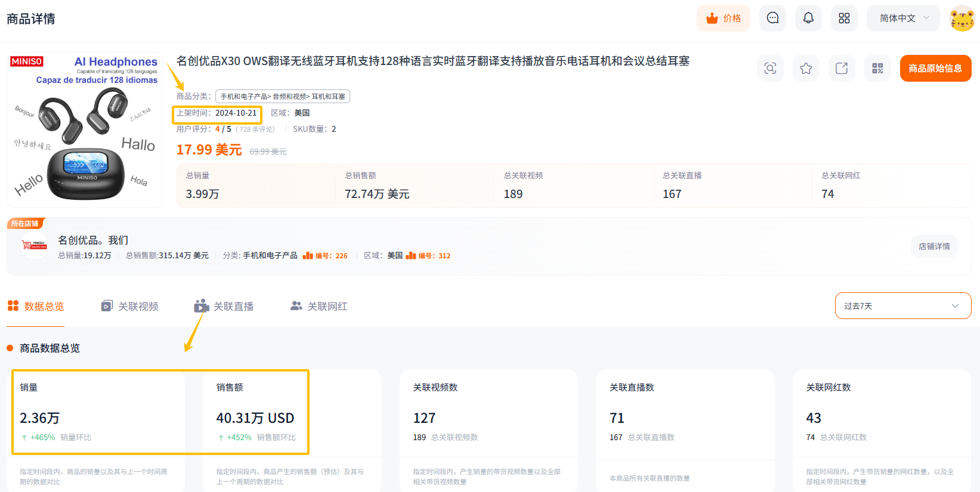
Task: Click the 区域 美国 text beside listing date
Action: tap(290, 113)
